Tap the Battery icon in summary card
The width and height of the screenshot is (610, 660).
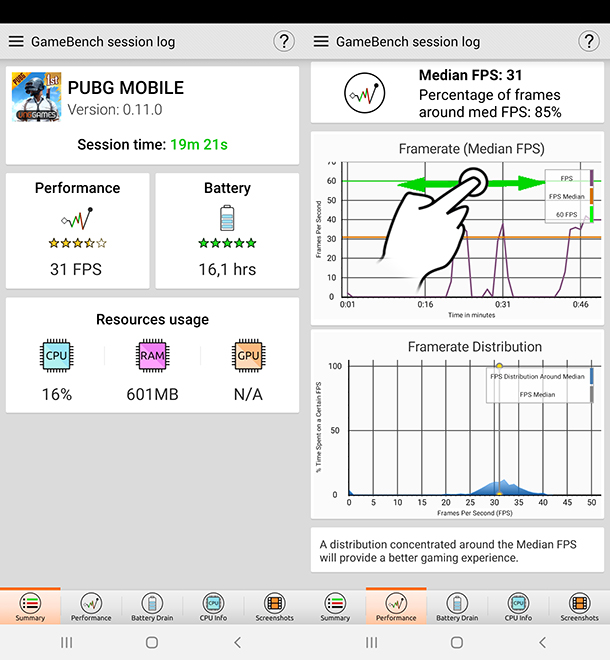tap(227, 218)
